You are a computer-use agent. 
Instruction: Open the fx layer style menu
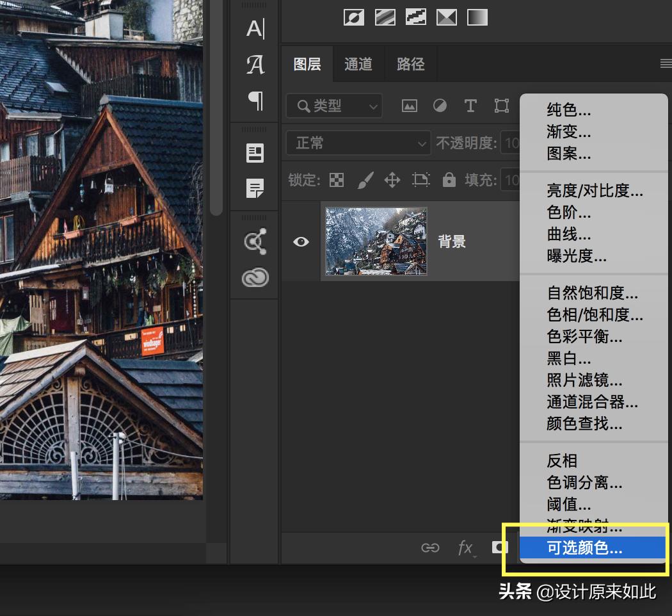click(466, 548)
